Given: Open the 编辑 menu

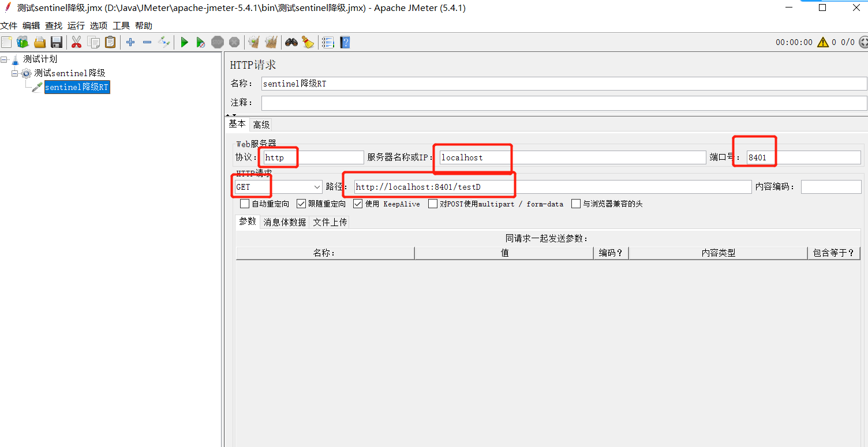Looking at the screenshot, I should point(31,25).
